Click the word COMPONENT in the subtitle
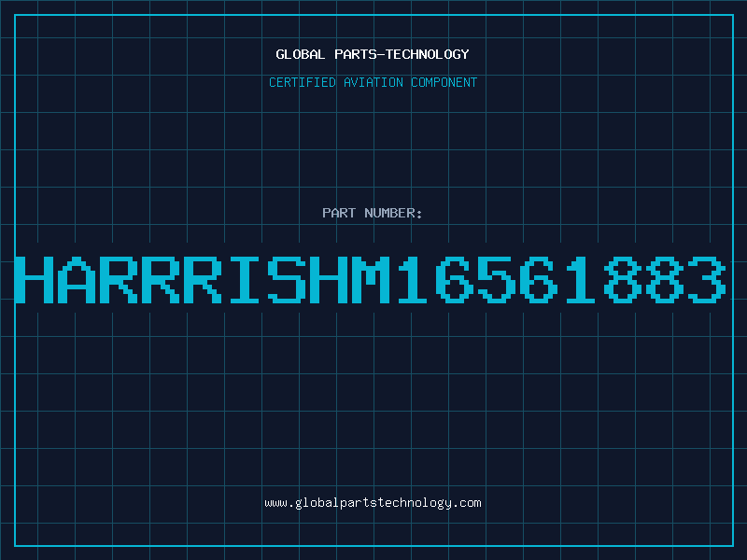Viewport: 747px width, 560px height. coord(444,82)
